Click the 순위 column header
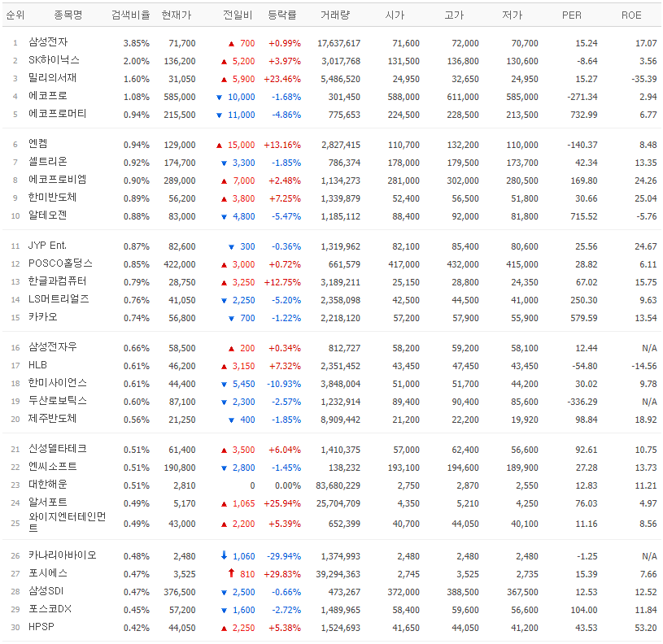 pos(15,15)
